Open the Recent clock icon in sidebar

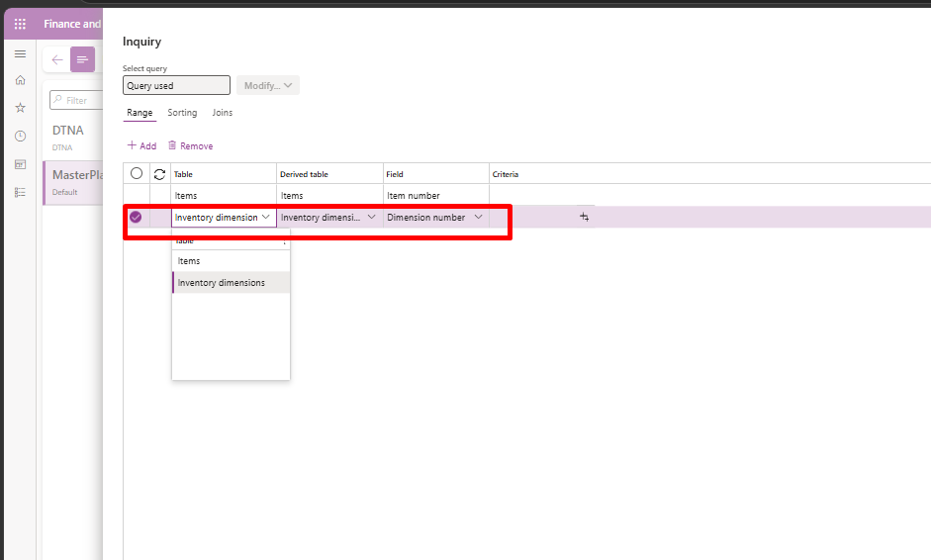(20, 136)
